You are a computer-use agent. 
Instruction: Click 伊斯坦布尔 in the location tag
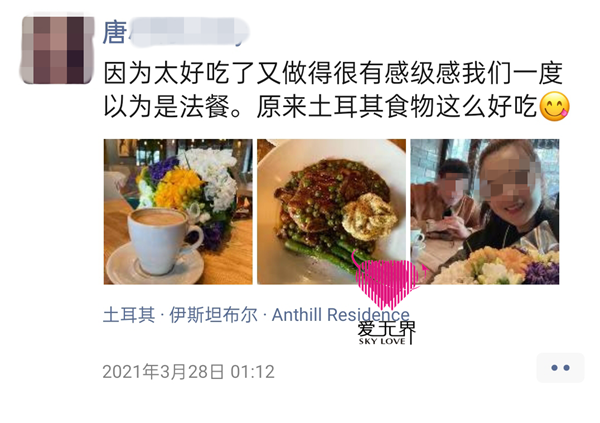pos(214,315)
